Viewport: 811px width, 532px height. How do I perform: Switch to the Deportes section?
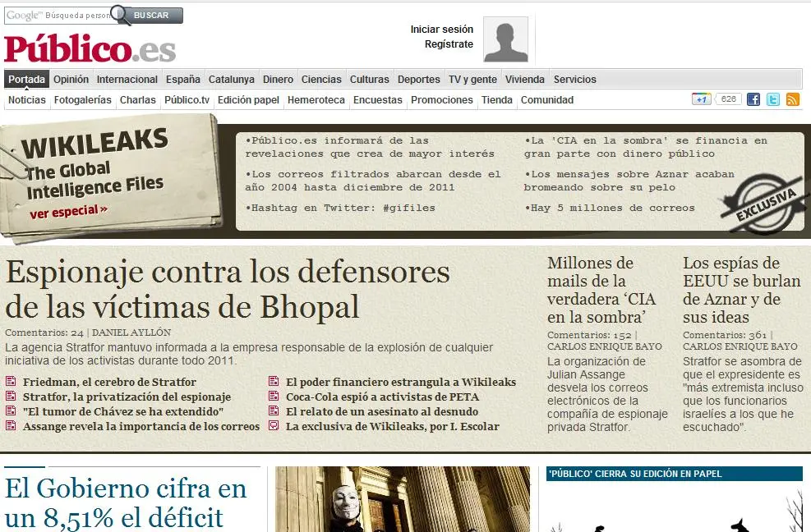(x=418, y=79)
